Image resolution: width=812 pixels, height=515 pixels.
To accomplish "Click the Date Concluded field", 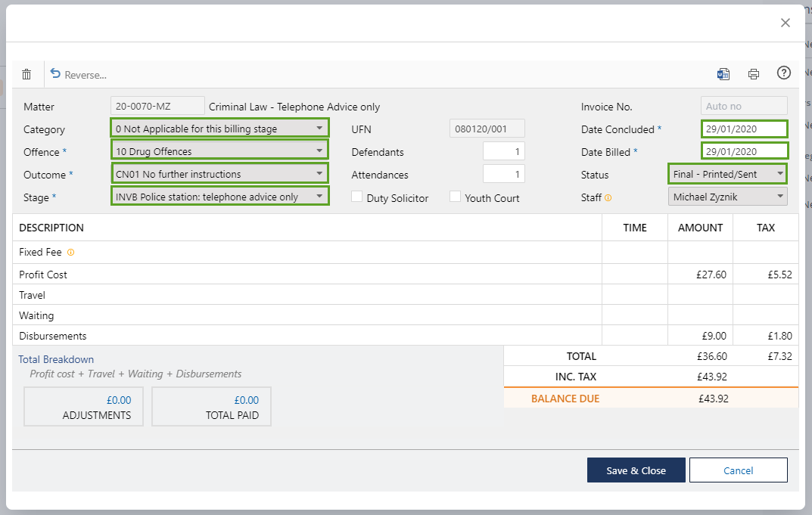I will click(744, 129).
